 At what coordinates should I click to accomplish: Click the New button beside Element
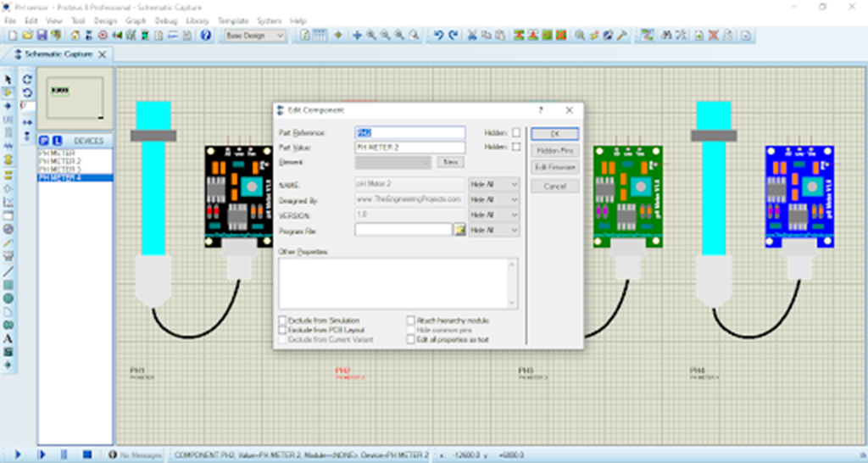coord(451,162)
